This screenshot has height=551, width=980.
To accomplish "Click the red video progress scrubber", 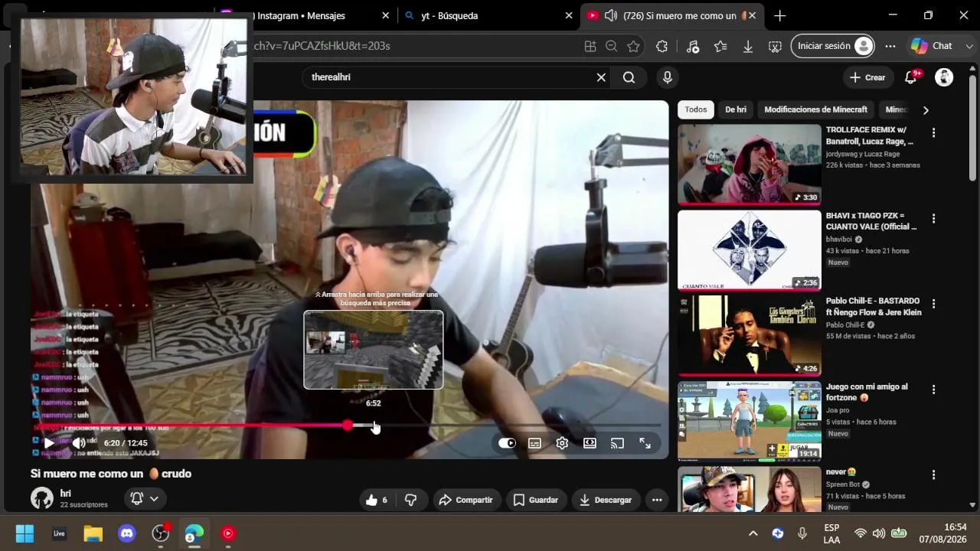I will pyautogui.click(x=348, y=425).
